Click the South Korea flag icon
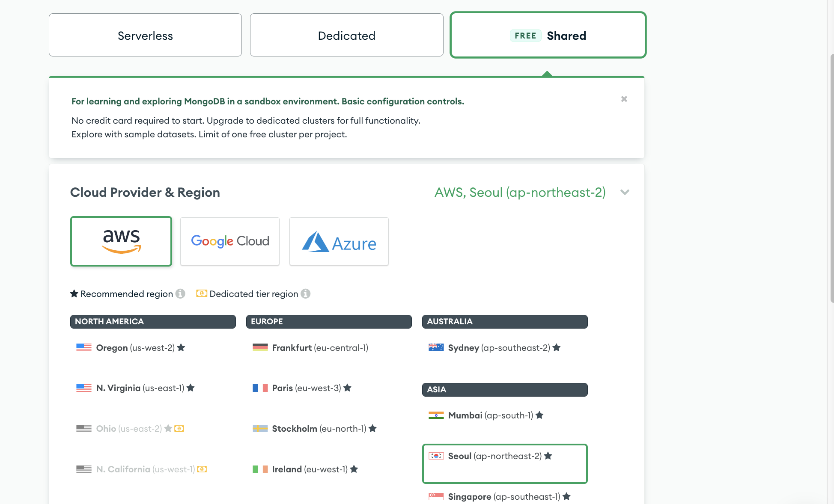 (x=436, y=456)
